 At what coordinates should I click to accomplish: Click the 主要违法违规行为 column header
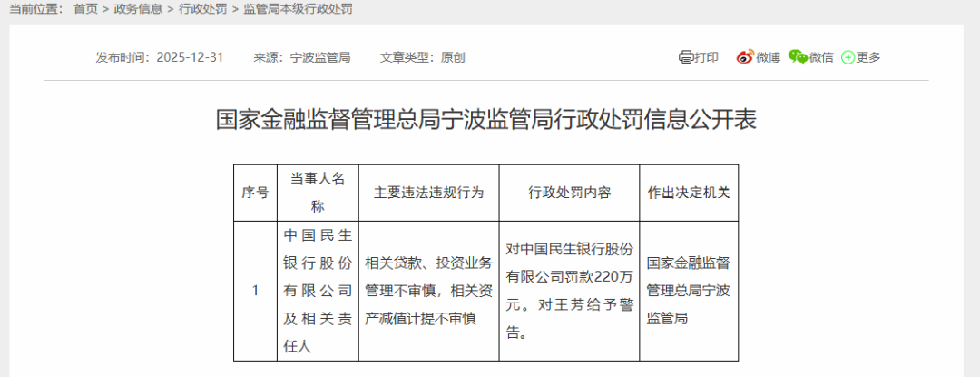pyautogui.click(x=428, y=193)
